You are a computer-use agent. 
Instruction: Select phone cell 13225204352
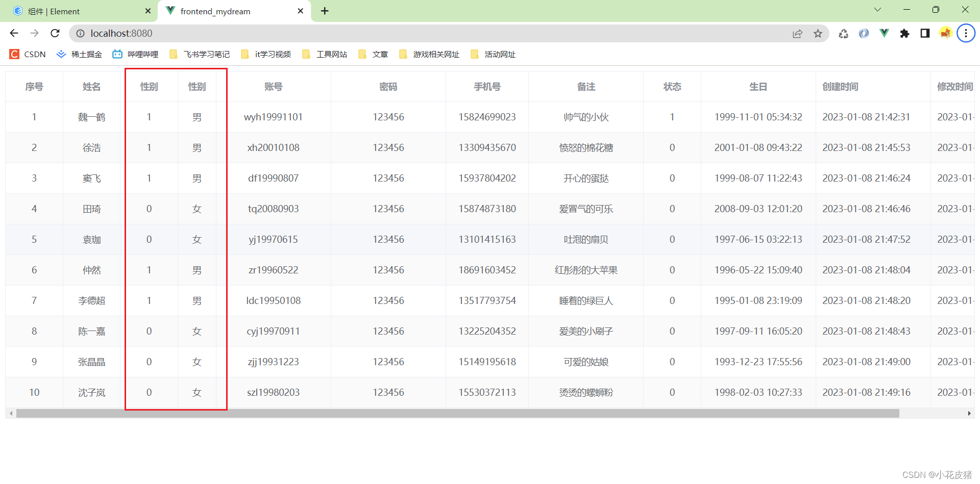click(487, 332)
